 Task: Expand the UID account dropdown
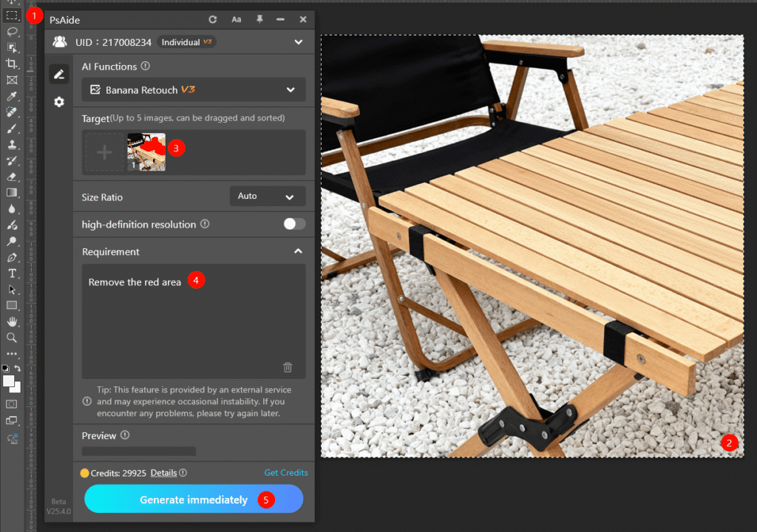(x=298, y=42)
